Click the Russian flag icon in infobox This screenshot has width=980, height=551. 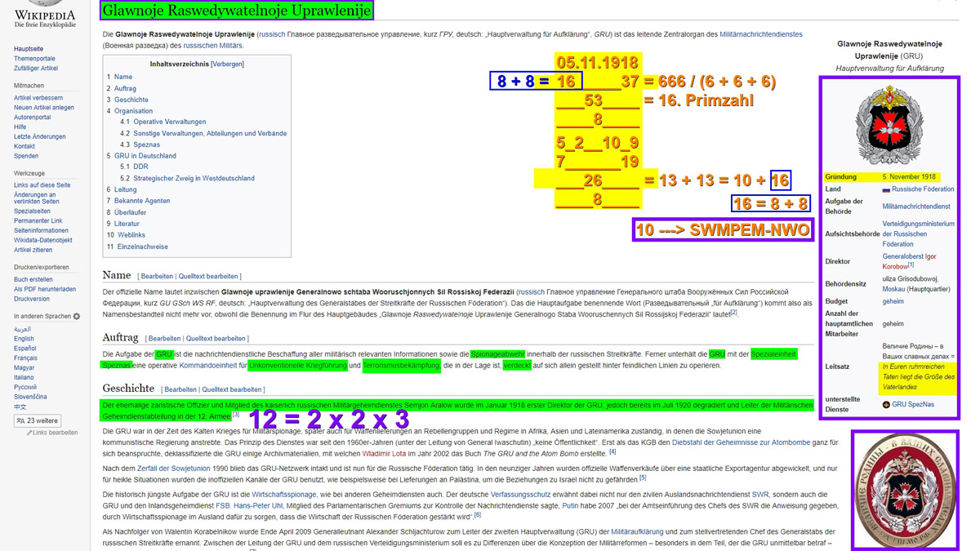click(x=886, y=189)
